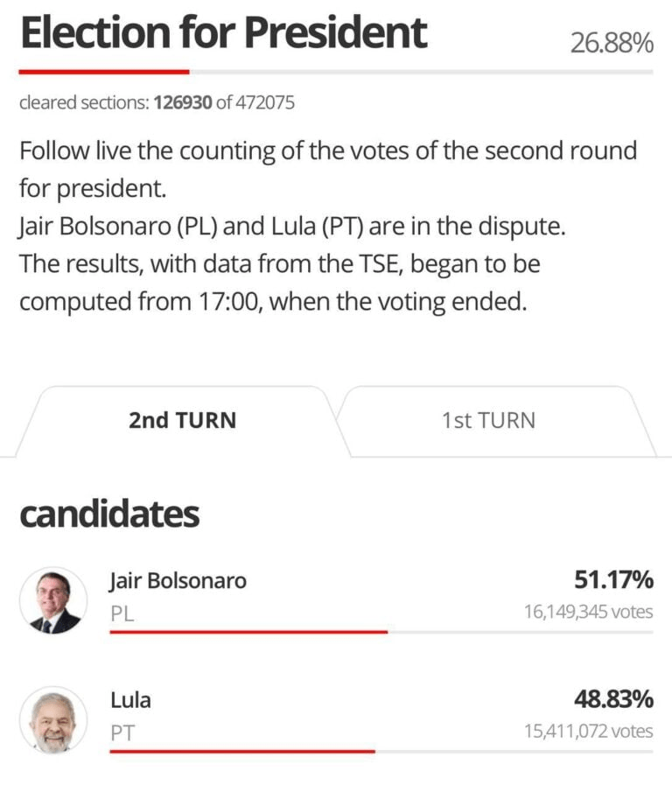
Task: Click the 16,149,345 votes count
Action: click(588, 612)
